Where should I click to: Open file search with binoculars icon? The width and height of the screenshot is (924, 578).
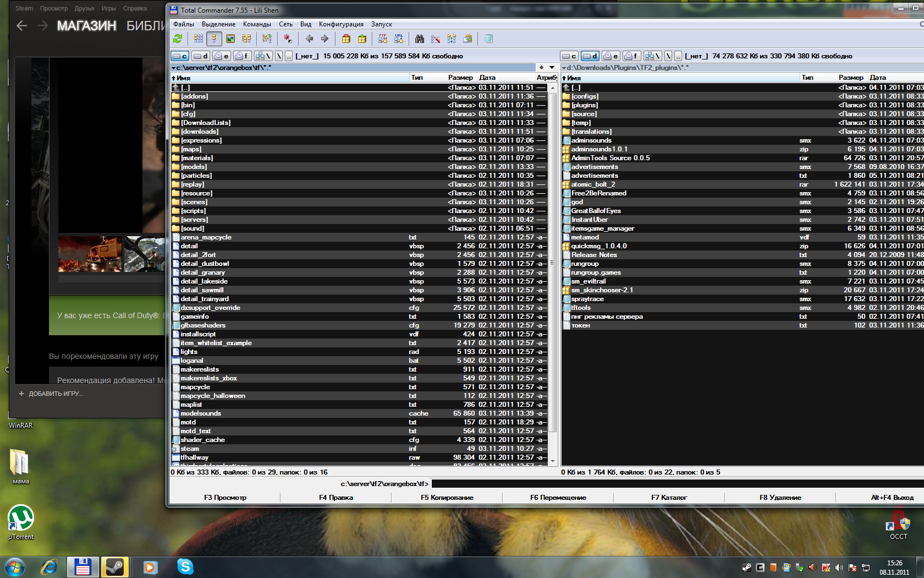pyautogui.click(x=420, y=39)
